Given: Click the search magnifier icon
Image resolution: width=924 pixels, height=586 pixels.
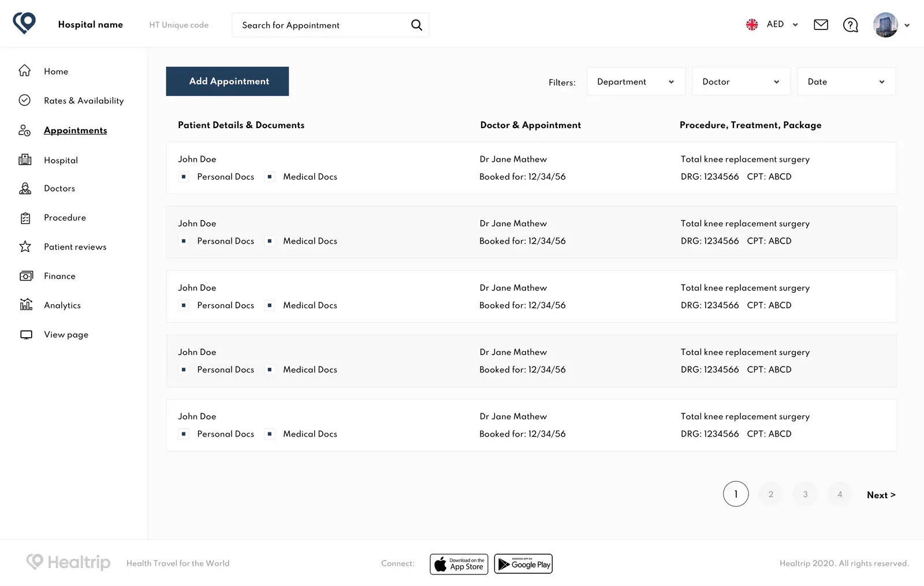Looking at the screenshot, I should point(416,25).
